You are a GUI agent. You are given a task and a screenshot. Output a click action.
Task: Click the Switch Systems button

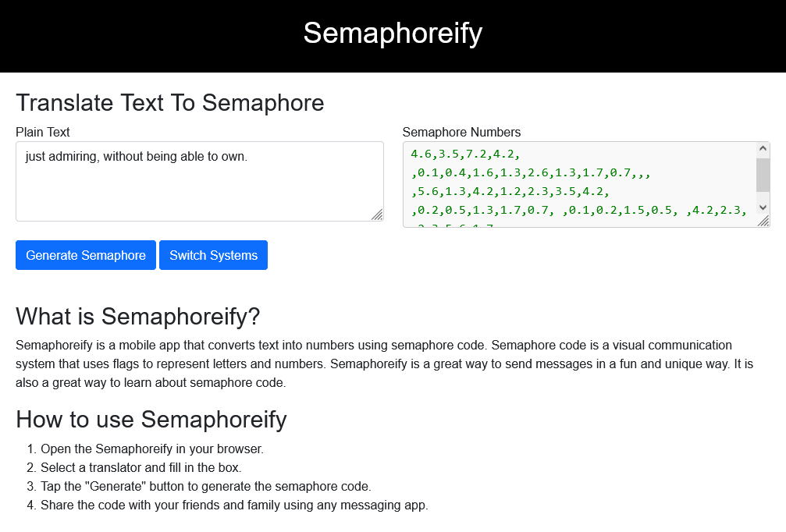pyautogui.click(x=214, y=255)
